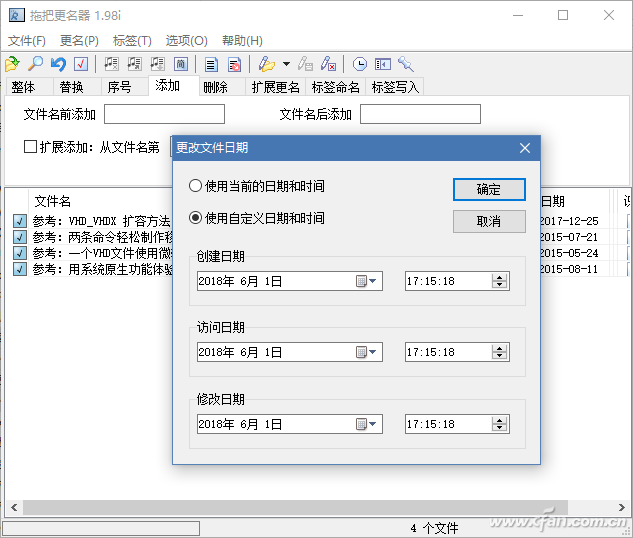This screenshot has height=538, width=633.
Task: Click the blue undo arrow icon
Action: coord(58,64)
